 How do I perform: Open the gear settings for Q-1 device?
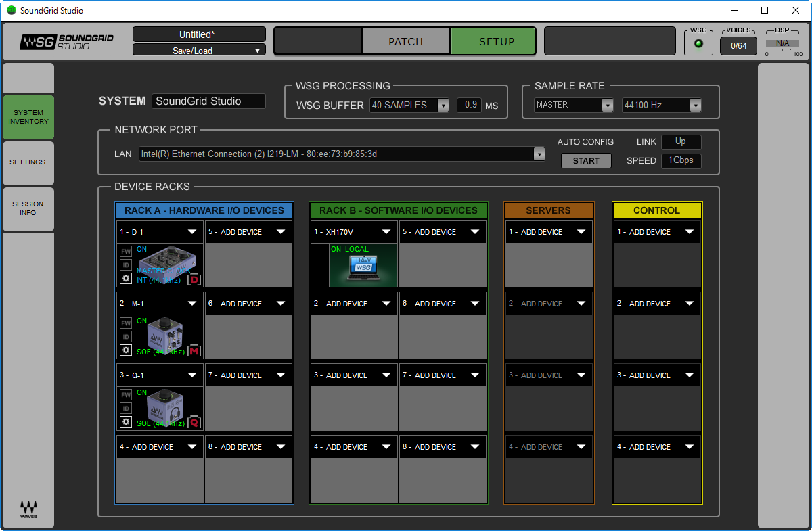[125, 421]
